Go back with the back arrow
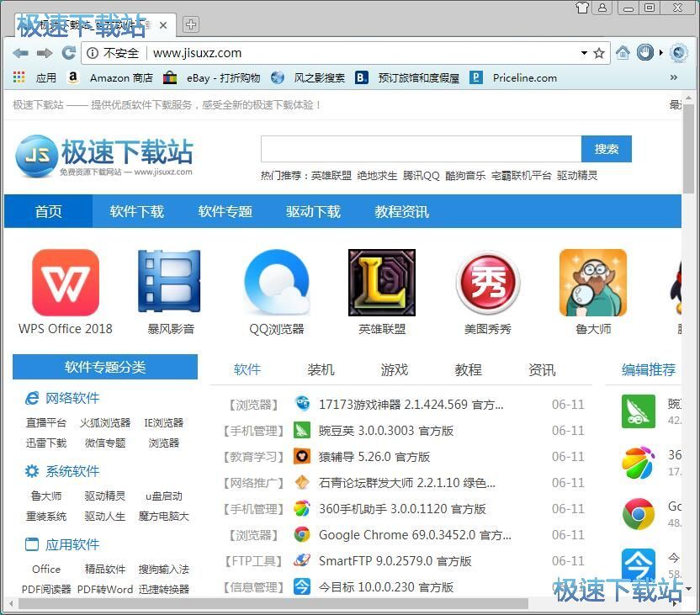700x615 pixels. point(20,53)
